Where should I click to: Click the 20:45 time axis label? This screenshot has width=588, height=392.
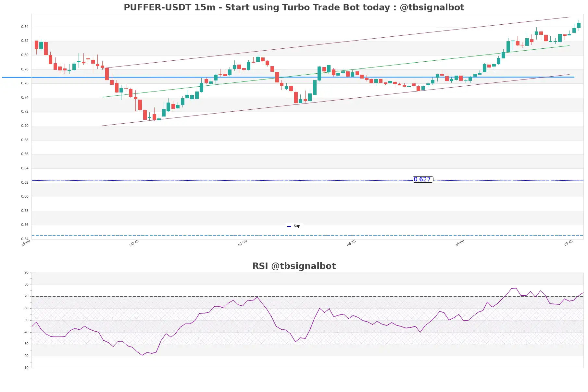click(x=134, y=243)
